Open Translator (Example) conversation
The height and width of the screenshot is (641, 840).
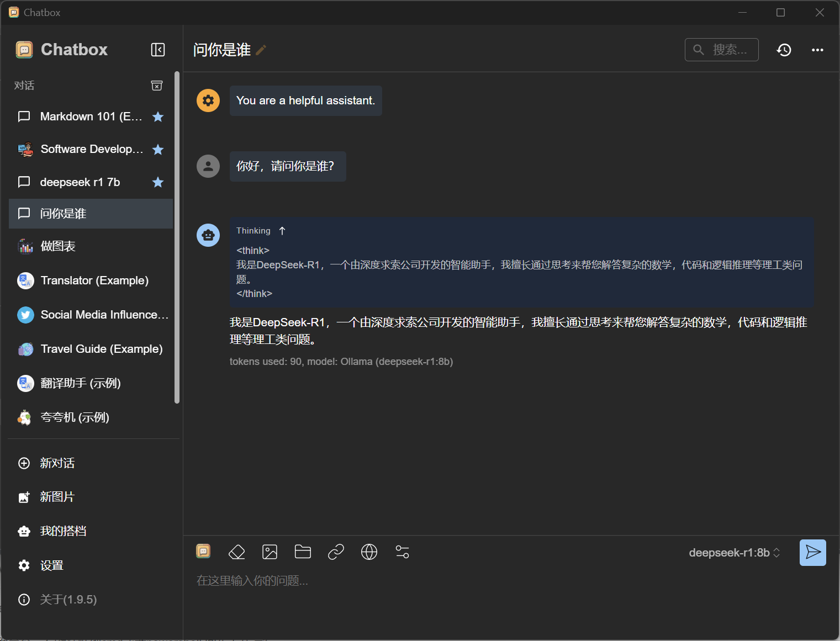pyautogui.click(x=91, y=280)
